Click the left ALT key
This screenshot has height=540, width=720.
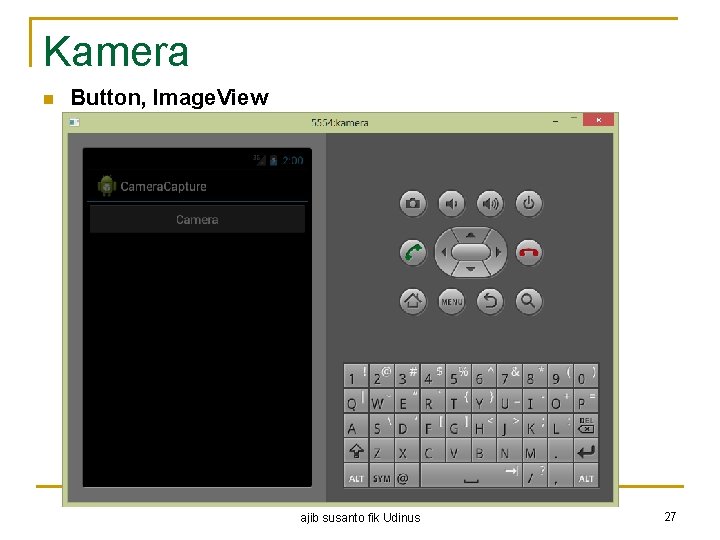(356, 476)
